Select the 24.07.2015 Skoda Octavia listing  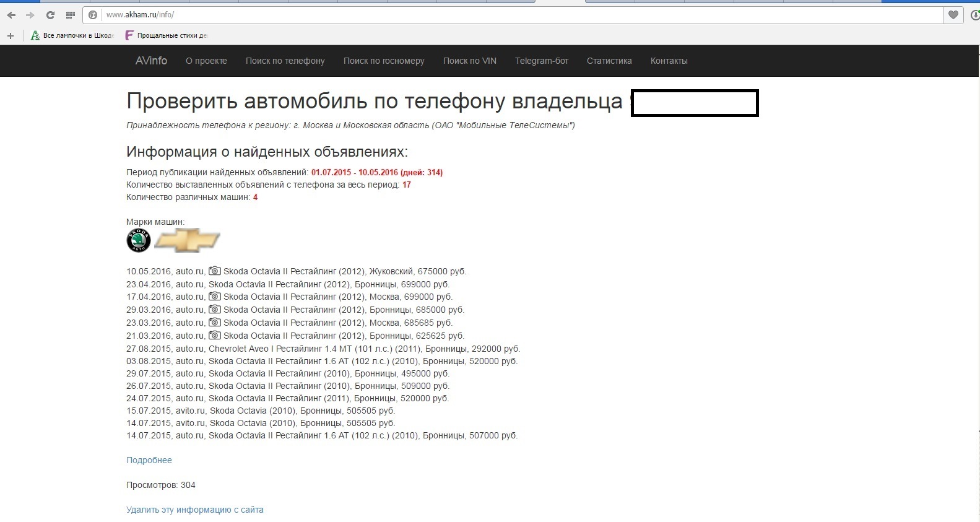[288, 398]
